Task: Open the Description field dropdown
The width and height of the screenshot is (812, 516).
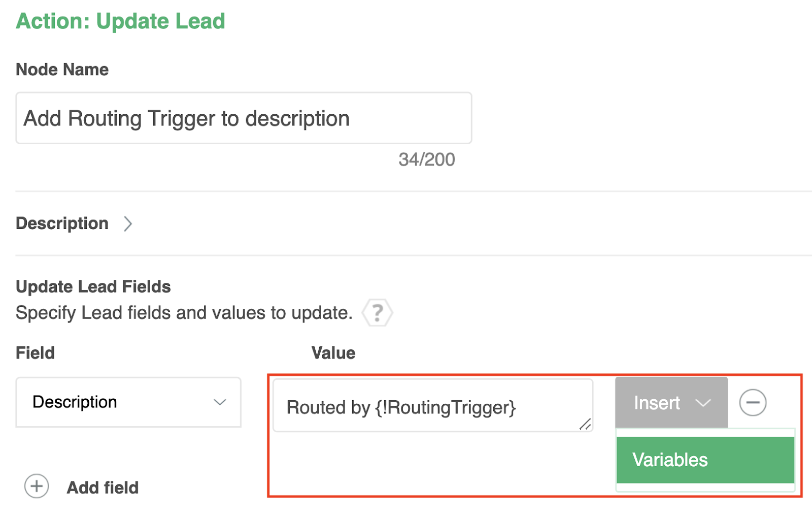Action: (128, 402)
